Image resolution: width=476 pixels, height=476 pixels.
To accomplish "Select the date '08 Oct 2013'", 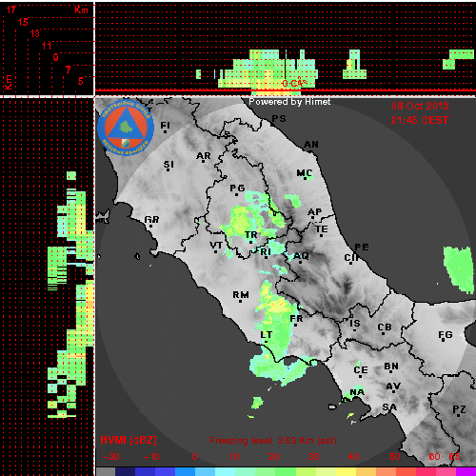I will click(x=420, y=106).
